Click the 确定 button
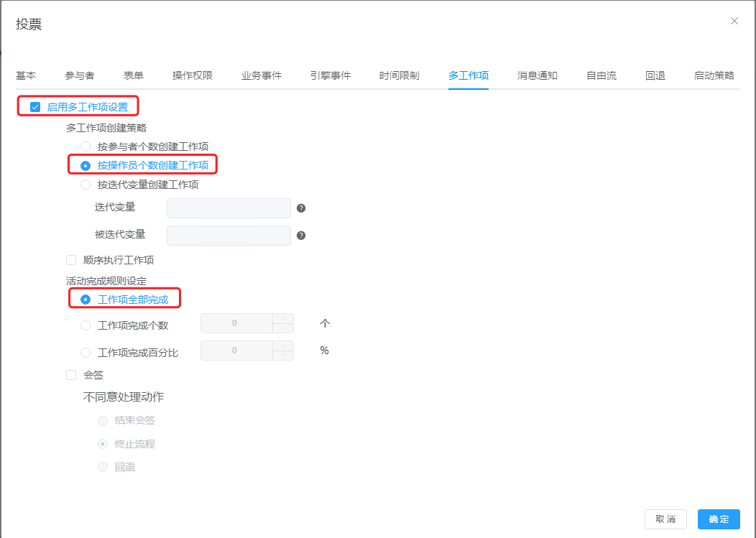This screenshot has height=538, width=756. (718, 519)
